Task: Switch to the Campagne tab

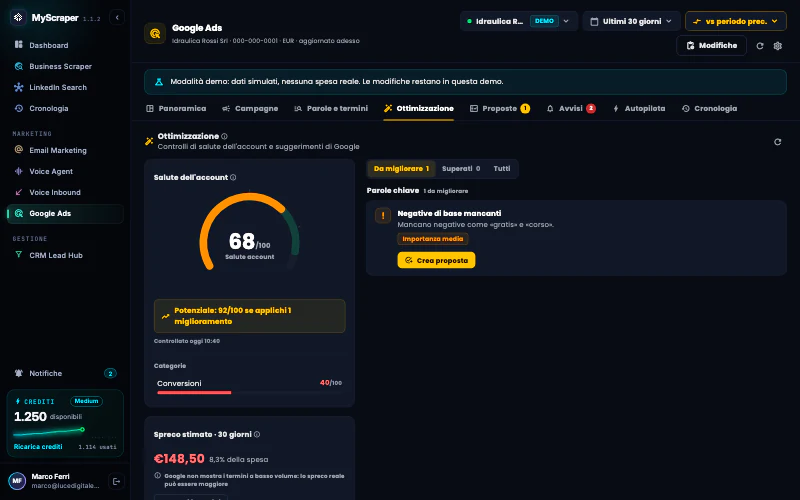Action: [x=250, y=108]
